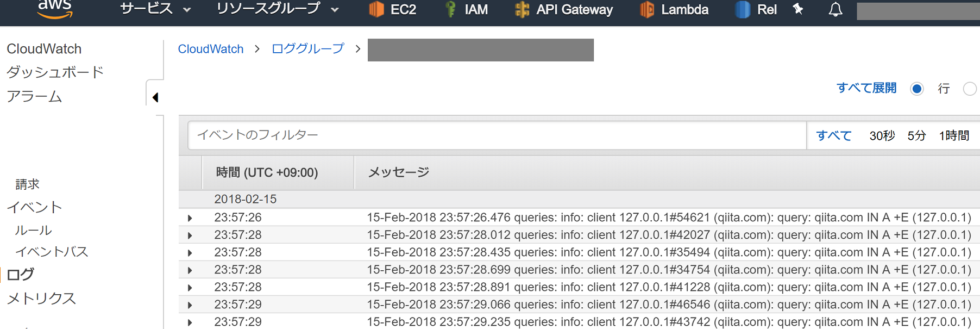Expand the 23:57:29.066 log row
Image resolution: width=980 pixels, height=329 pixels.
(x=190, y=305)
